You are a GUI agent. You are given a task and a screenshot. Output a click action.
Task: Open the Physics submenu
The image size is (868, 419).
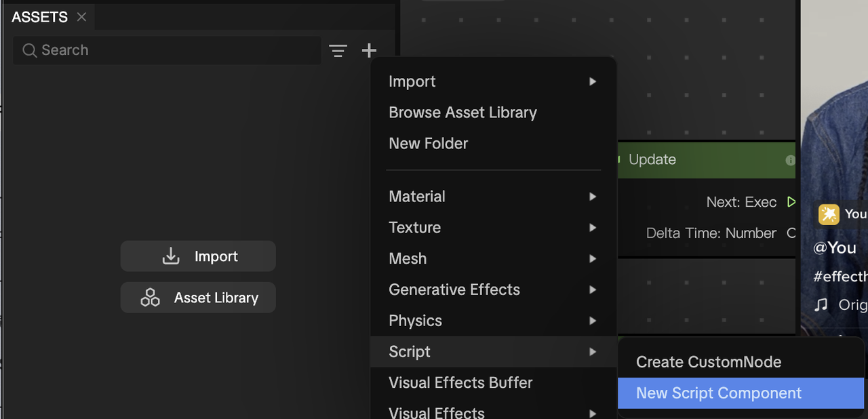coord(493,321)
